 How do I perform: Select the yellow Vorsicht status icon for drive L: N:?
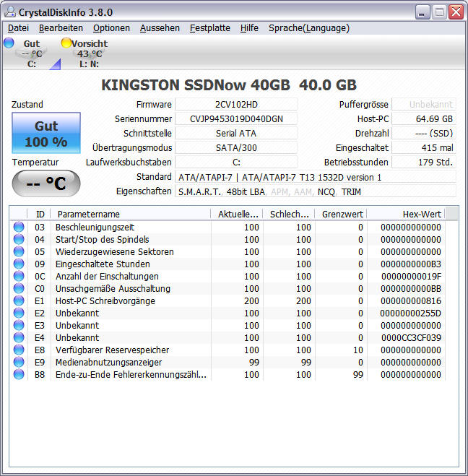(66, 43)
